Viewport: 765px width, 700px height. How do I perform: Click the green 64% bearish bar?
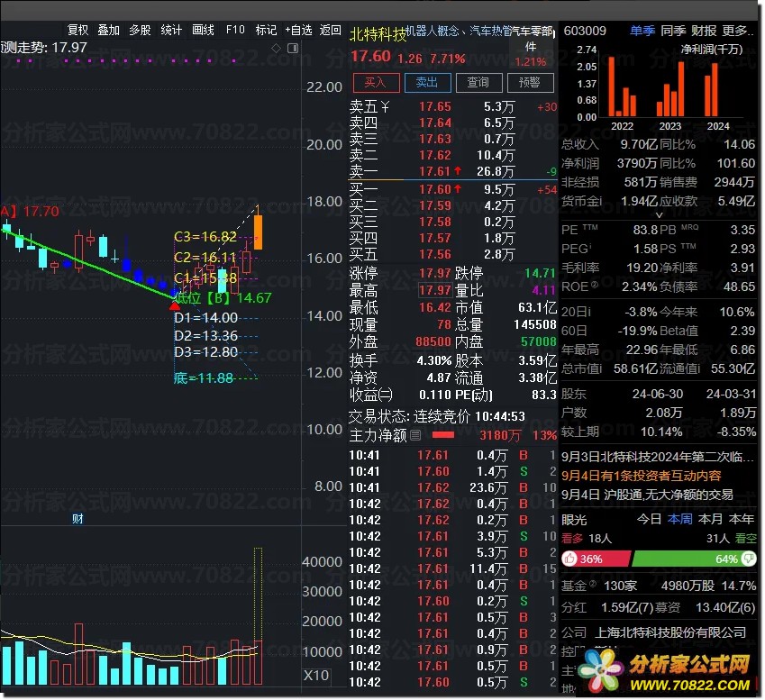pyautogui.click(x=693, y=559)
